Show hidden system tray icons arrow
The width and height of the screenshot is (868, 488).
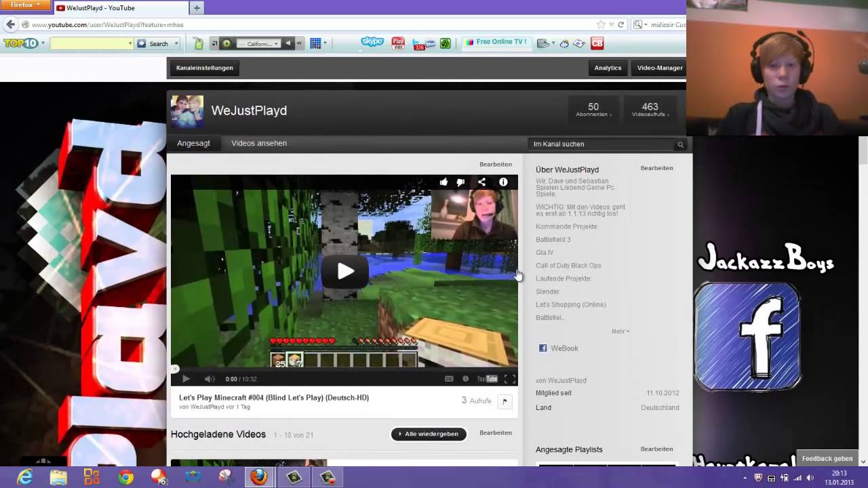pyautogui.click(x=745, y=478)
